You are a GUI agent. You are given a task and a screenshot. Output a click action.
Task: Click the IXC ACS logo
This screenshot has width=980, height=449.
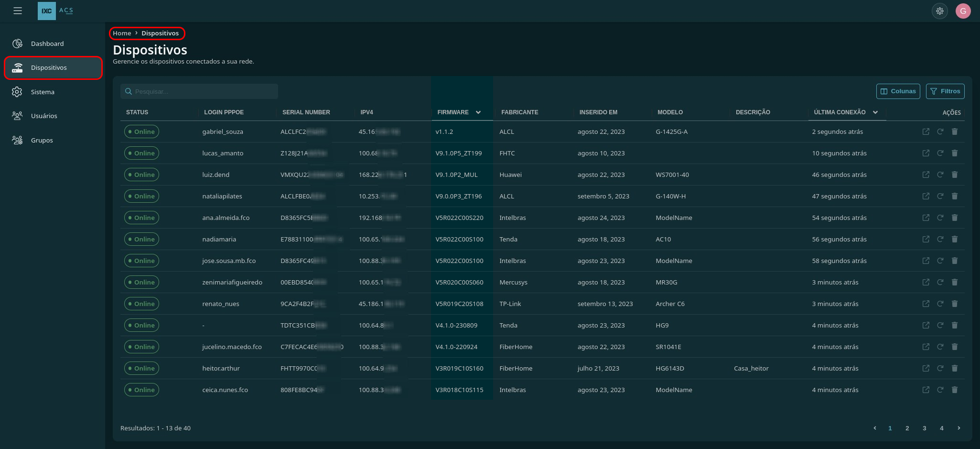click(x=56, y=11)
